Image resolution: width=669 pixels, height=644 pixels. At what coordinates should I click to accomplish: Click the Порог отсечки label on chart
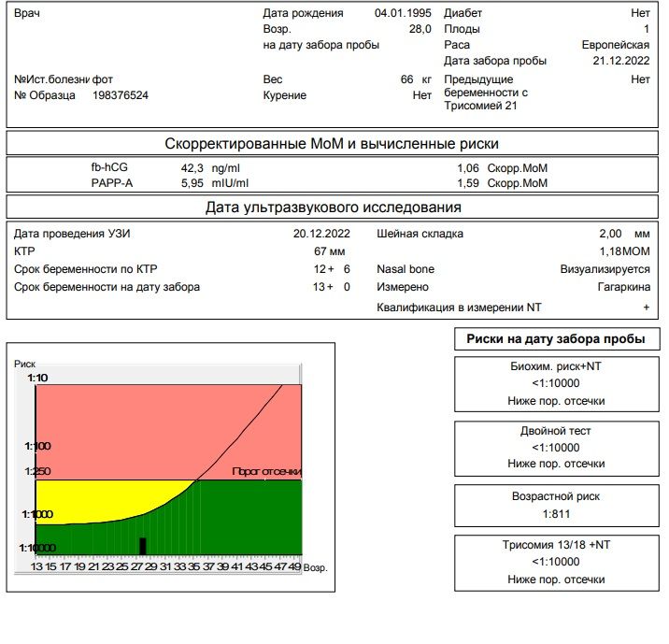(x=266, y=473)
